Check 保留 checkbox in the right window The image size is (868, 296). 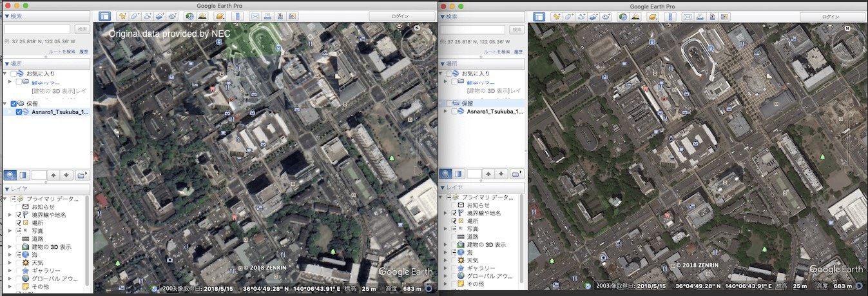coord(448,103)
